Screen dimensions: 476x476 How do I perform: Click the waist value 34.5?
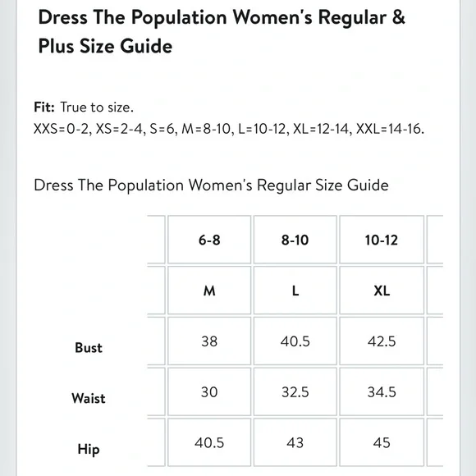pos(382,392)
